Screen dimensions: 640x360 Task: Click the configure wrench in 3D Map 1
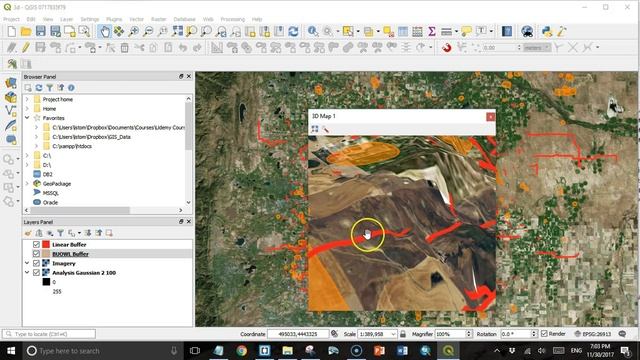tap(325, 129)
